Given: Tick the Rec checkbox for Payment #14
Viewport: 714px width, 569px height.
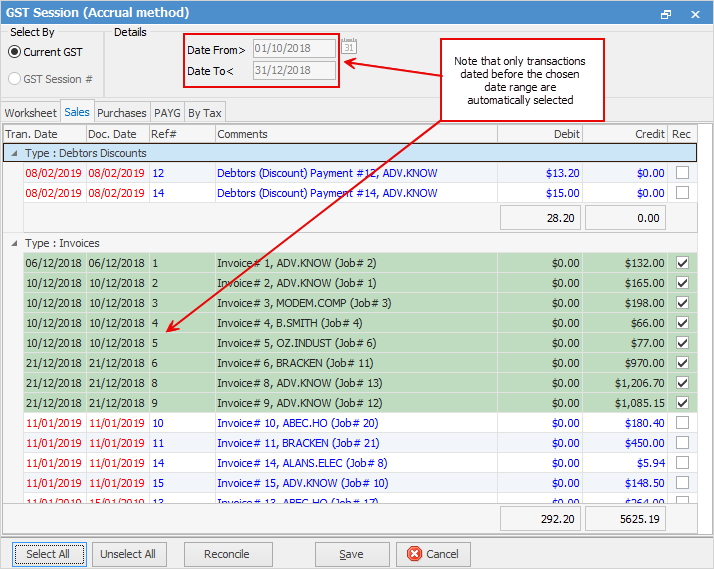Looking at the screenshot, I should (682, 193).
